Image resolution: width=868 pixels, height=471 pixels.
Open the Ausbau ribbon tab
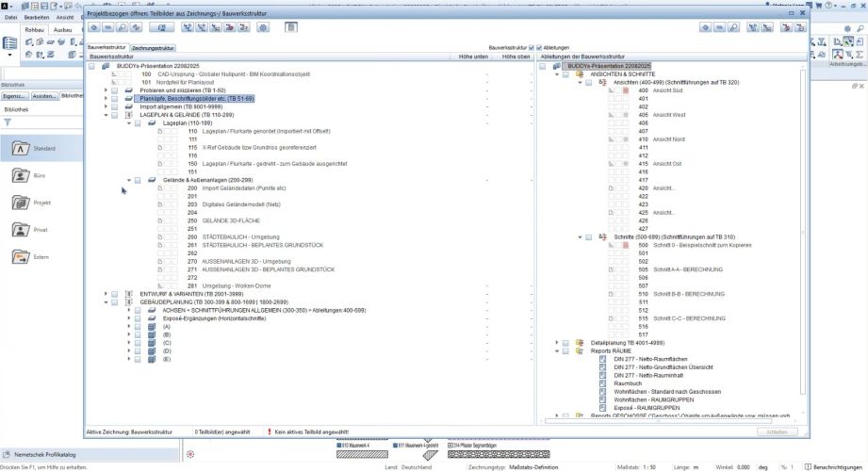coord(63,29)
